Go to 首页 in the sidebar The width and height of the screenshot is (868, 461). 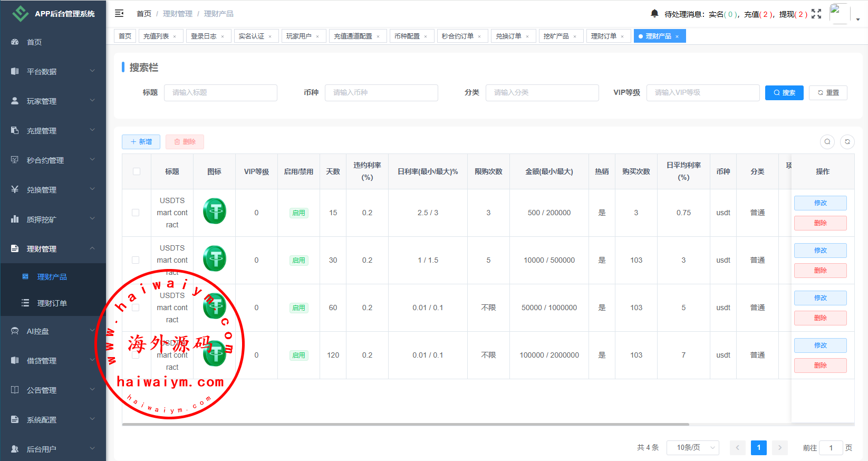pos(53,42)
